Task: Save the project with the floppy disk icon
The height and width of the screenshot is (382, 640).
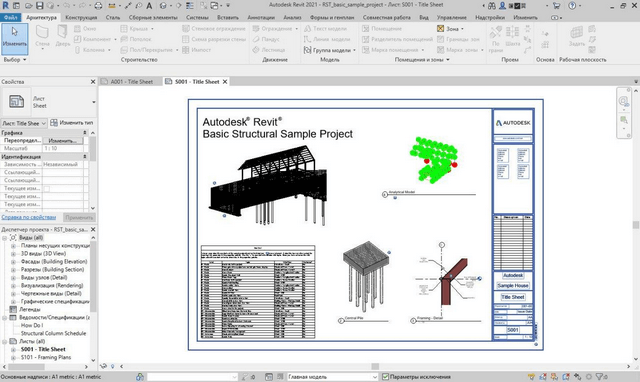Action: coord(40,6)
